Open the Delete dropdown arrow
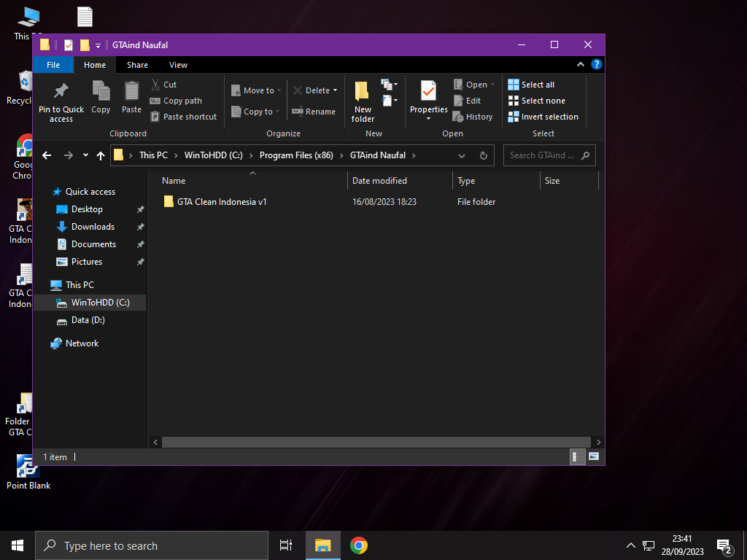The height and width of the screenshot is (560, 747). (335, 90)
